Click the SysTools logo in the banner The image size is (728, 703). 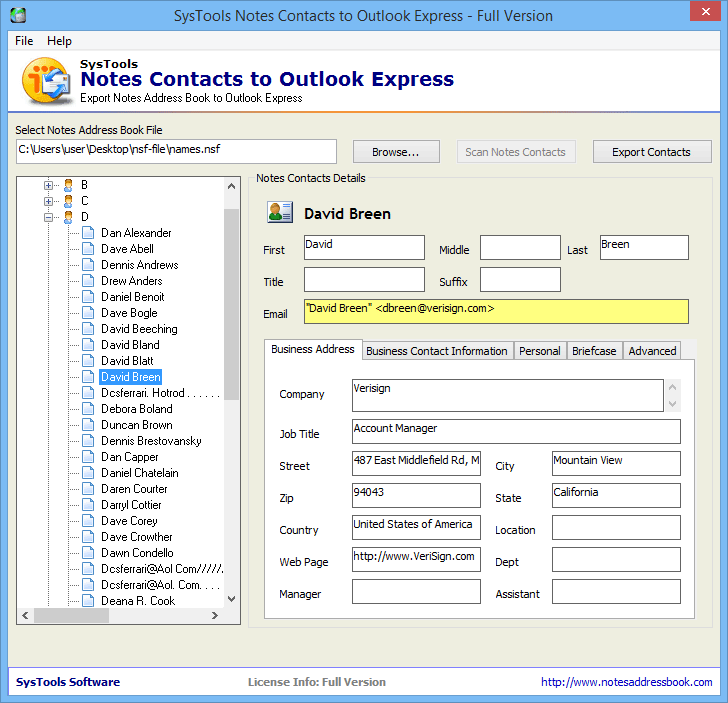click(46, 80)
